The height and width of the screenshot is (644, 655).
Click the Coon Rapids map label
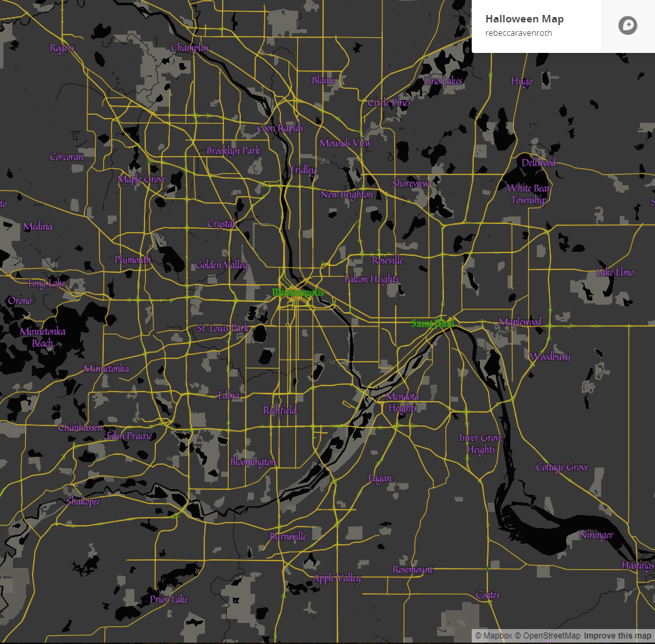point(280,127)
